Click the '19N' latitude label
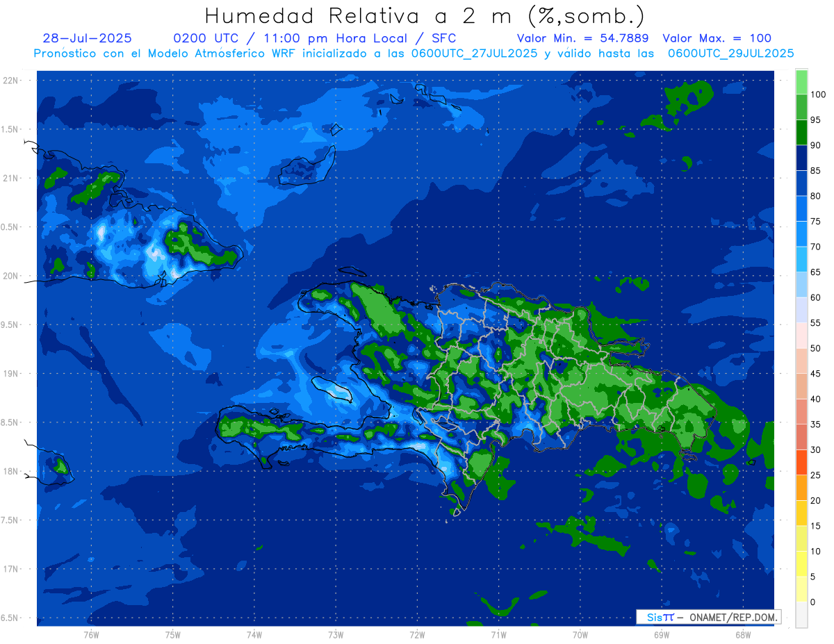The width and height of the screenshot is (834, 644). pyautogui.click(x=11, y=373)
